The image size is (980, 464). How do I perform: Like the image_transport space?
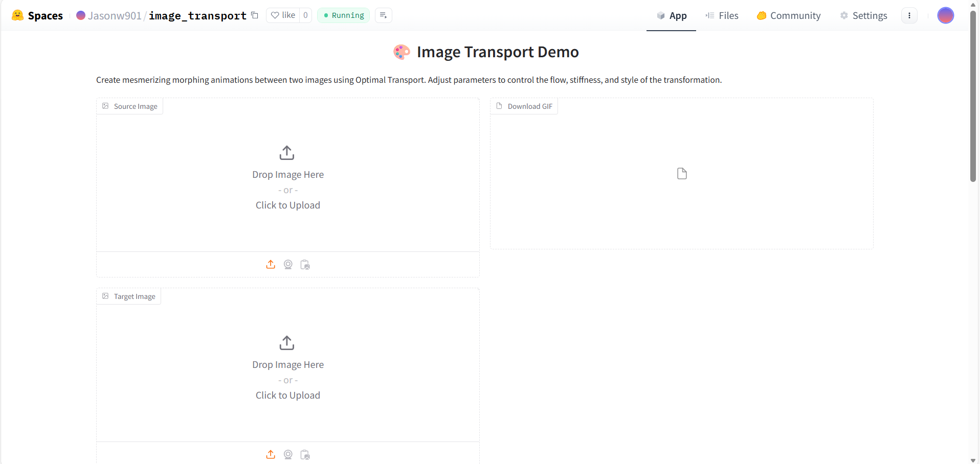[283, 15]
